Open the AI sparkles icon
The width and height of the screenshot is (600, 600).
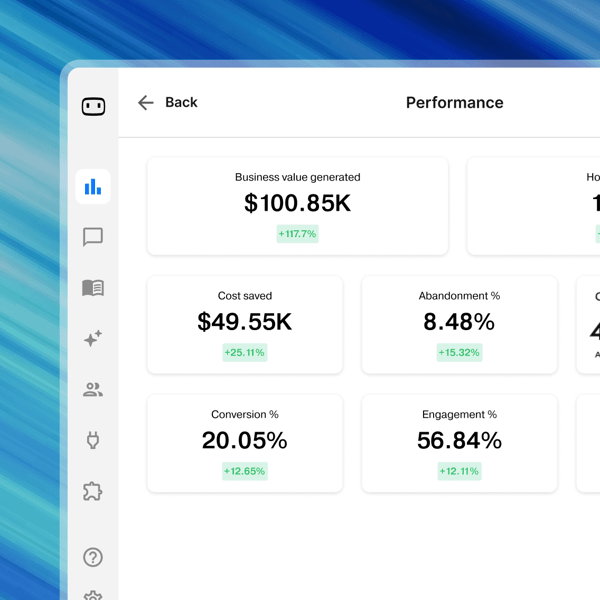coord(93,338)
